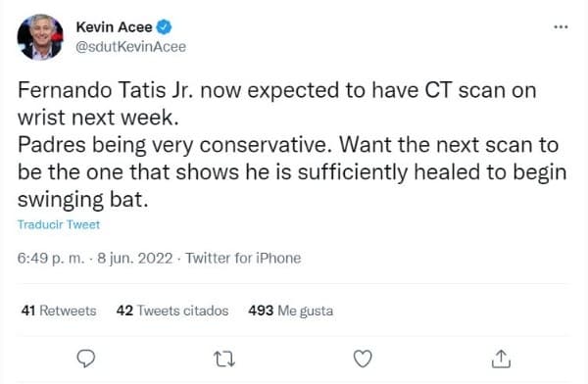Click the number 41 retweet count
The height and width of the screenshot is (384, 588).
(x=28, y=311)
